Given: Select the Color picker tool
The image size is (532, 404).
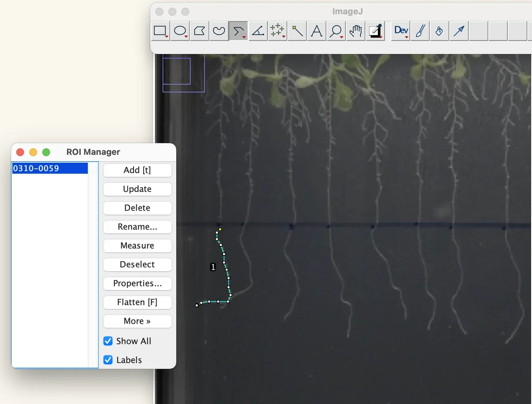Looking at the screenshot, I should pos(375,31).
